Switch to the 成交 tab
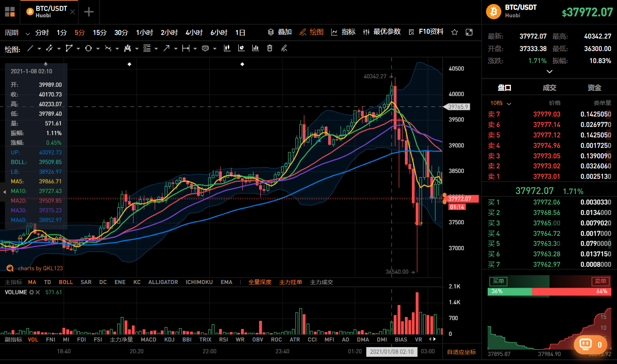Screen dimensions: 617x364 pyautogui.click(x=549, y=88)
